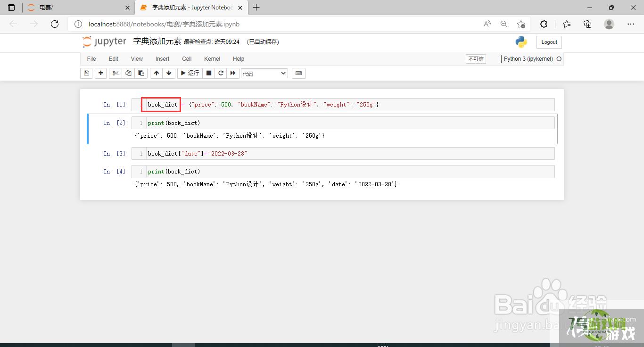Click the Python logo icon
Screen dimensions: 644x347
click(x=521, y=42)
